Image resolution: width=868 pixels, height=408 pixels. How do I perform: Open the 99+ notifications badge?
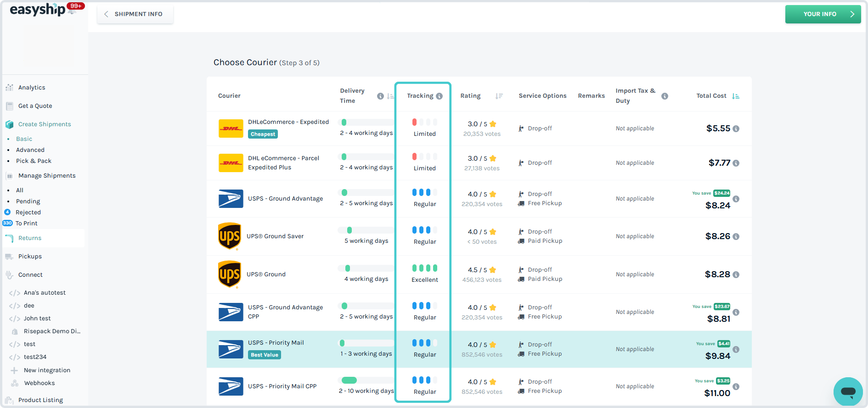tap(76, 6)
